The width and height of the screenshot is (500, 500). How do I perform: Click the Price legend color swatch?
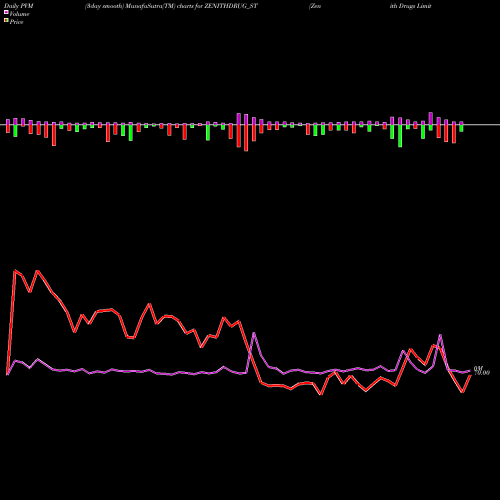[x=6, y=21]
